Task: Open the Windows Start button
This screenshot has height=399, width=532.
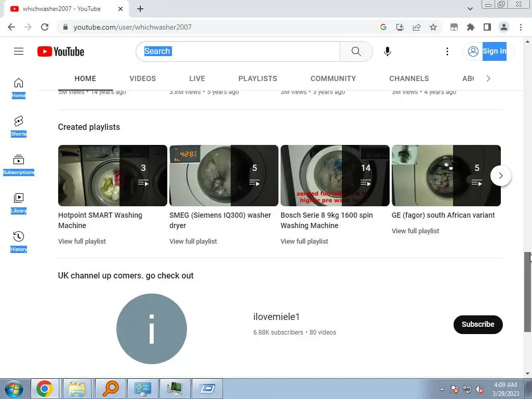Action: click(14, 389)
